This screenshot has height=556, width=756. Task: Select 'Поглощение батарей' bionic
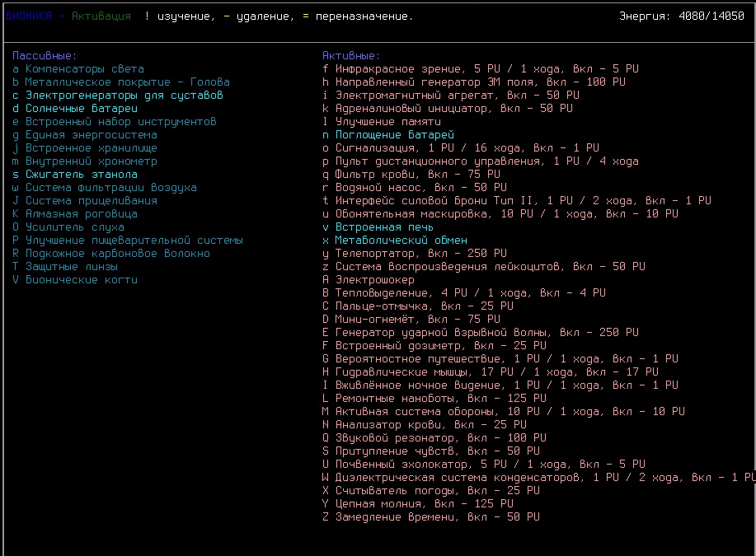(388, 135)
